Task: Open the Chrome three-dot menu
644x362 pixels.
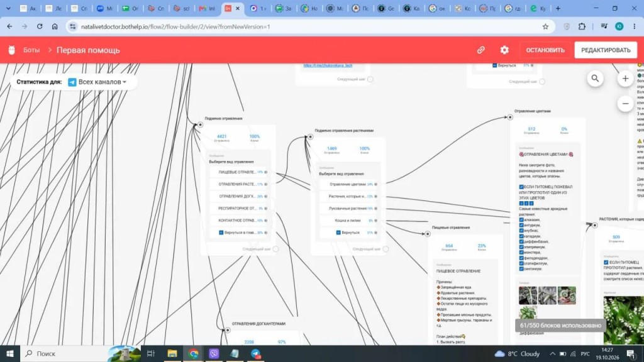Action: (x=635, y=26)
